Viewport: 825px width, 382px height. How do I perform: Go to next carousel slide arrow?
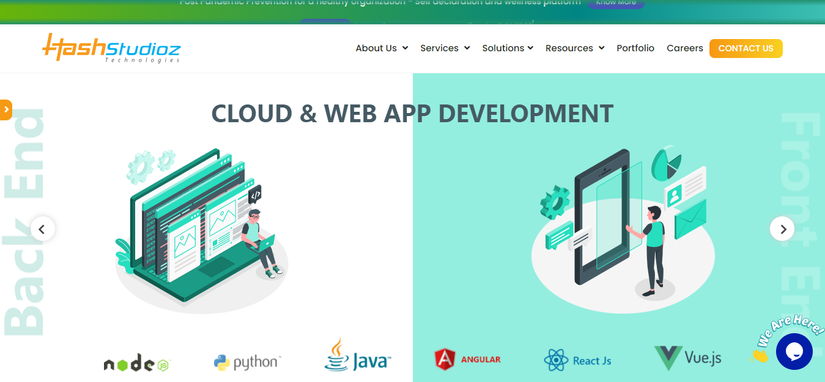[782, 229]
